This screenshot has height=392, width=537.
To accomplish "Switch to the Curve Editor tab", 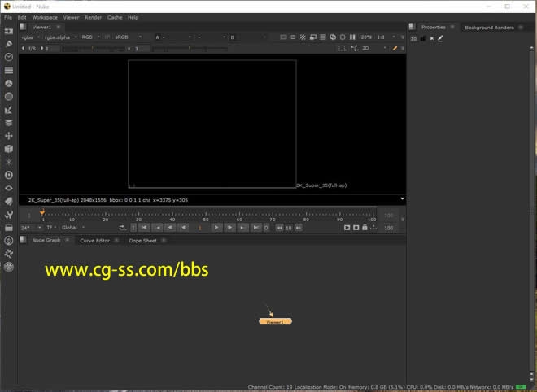I will click(94, 241).
